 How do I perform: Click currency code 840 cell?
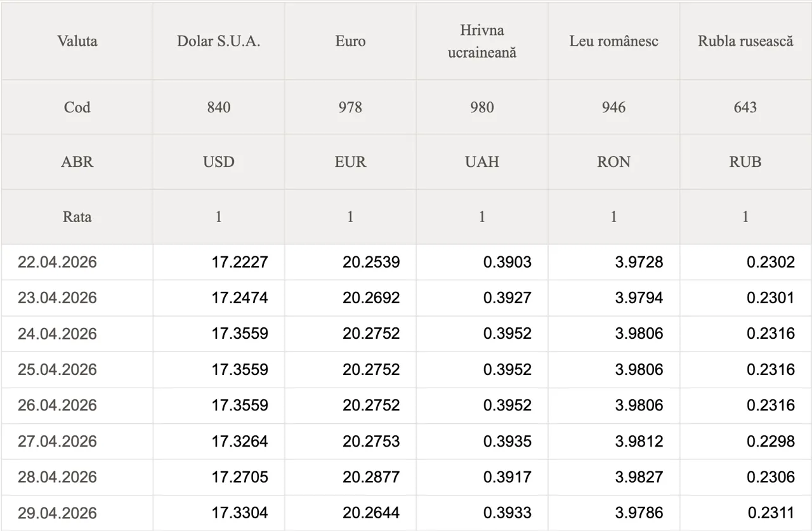219,107
